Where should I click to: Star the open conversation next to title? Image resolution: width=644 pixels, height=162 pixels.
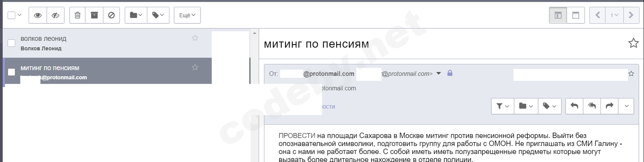(x=634, y=43)
